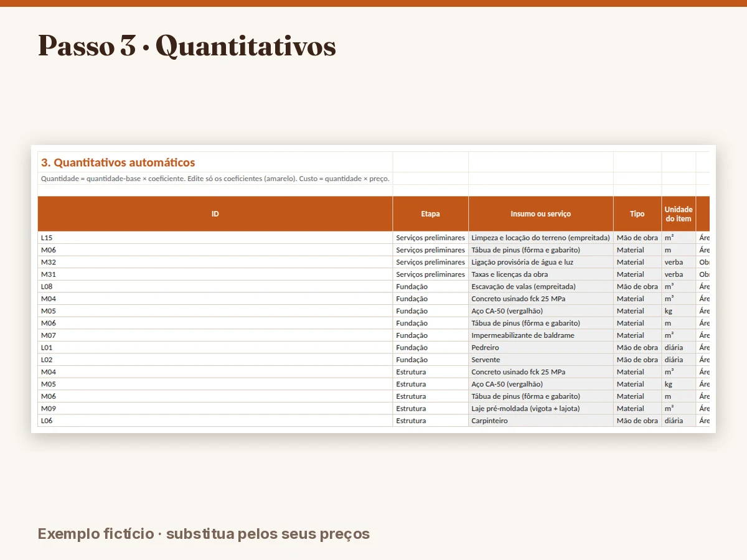Select the "Etapa" column header
The width and height of the screenshot is (747, 560).
(x=431, y=214)
